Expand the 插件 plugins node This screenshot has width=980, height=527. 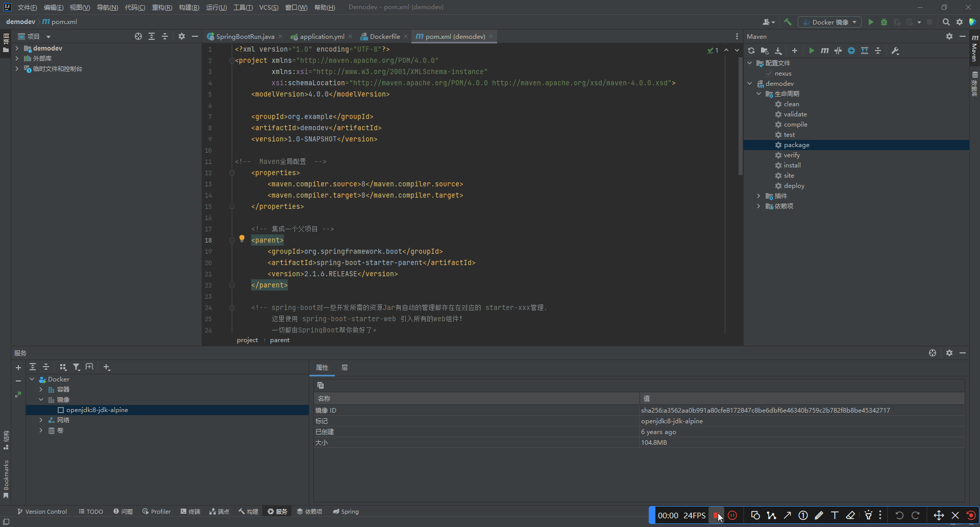coord(759,196)
